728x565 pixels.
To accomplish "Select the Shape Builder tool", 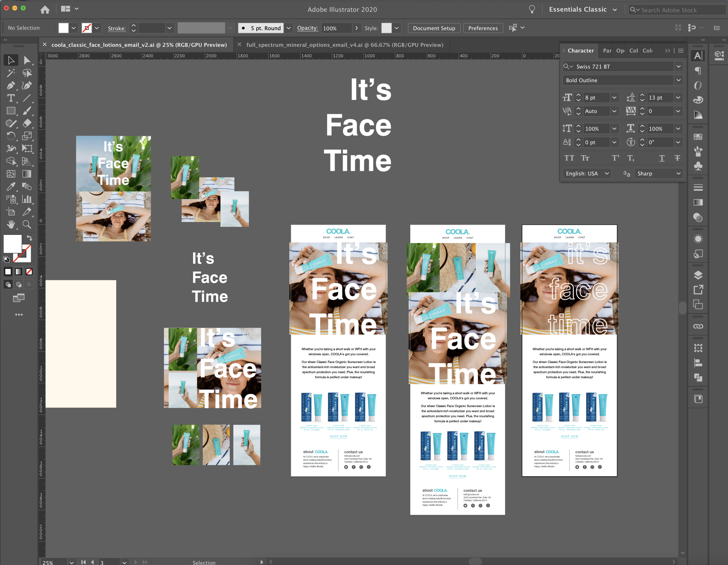I will [x=11, y=161].
